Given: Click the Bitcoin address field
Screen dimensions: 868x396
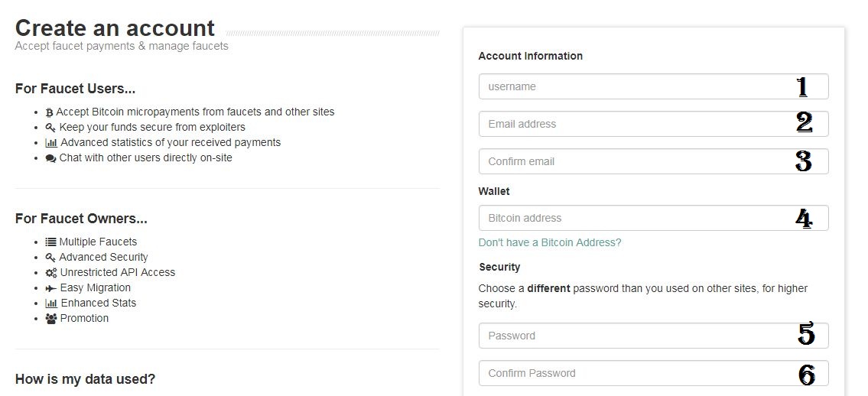Looking at the screenshot, I should [x=653, y=218].
